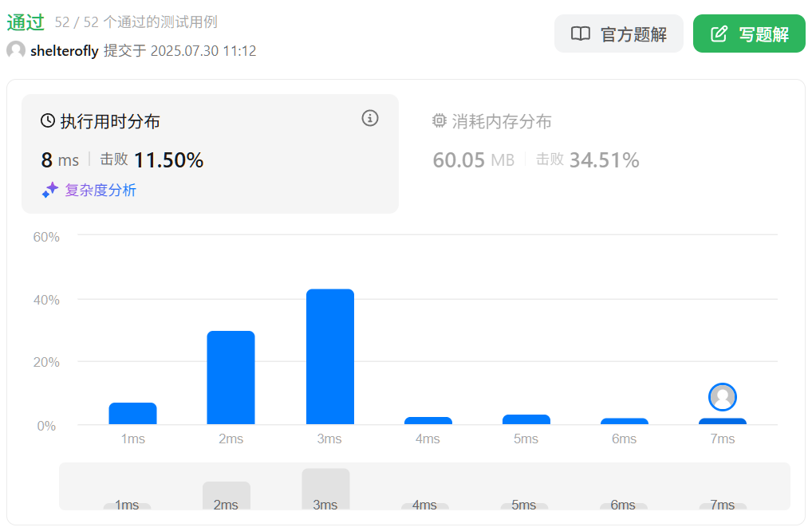Click the shelterofly avatar icon

(x=16, y=50)
